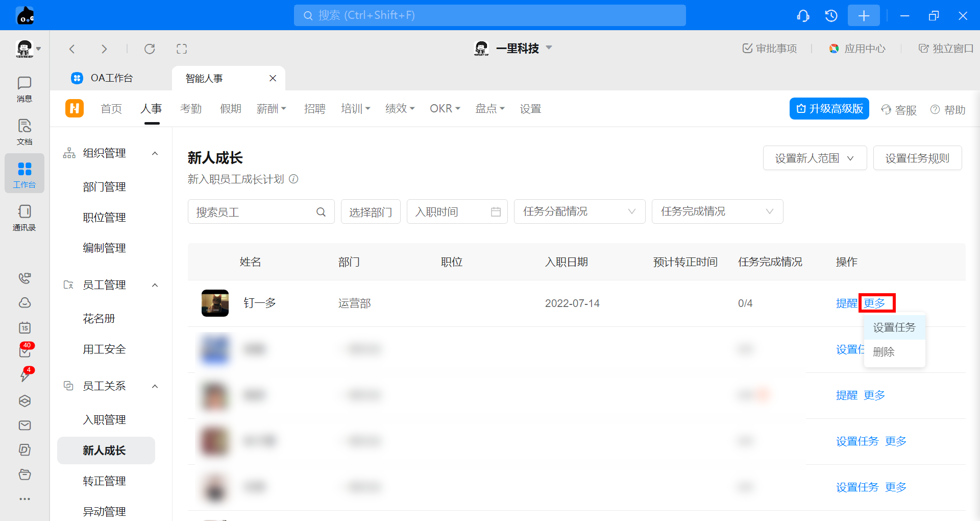Click the mail envelope icon in sidebar
Screen dimensions: 980x521
coord(24,425)
